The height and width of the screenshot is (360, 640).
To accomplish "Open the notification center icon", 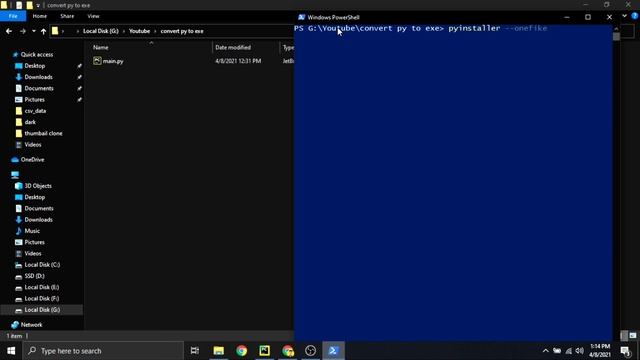I will click(x=625, y=351).
